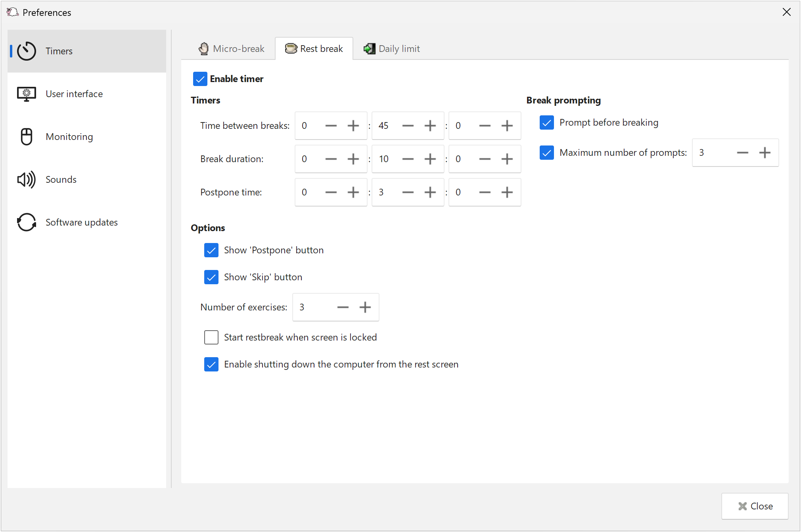
Task: Click the Micro-break hand icon
Action: pyautogui.click(x=203, y=49)
